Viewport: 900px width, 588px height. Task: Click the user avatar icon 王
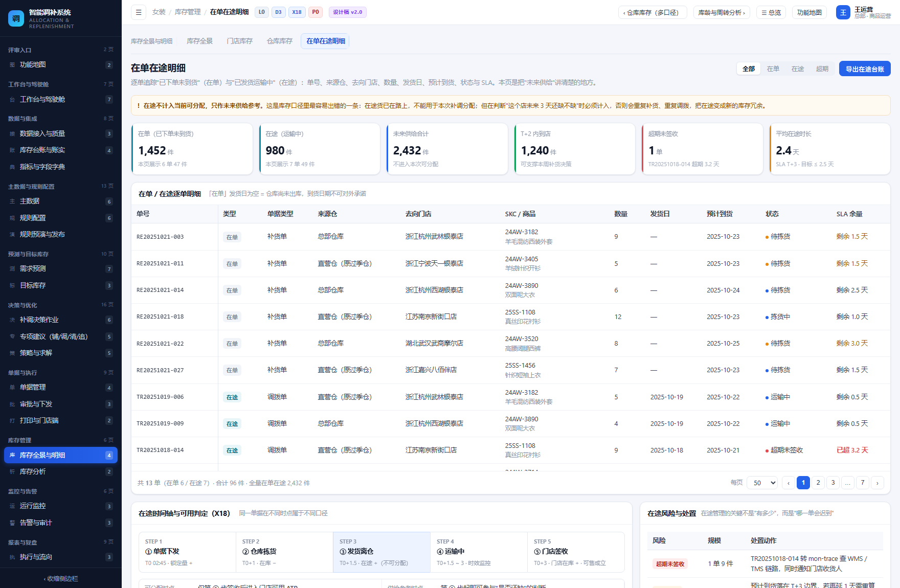pos(843,12)
